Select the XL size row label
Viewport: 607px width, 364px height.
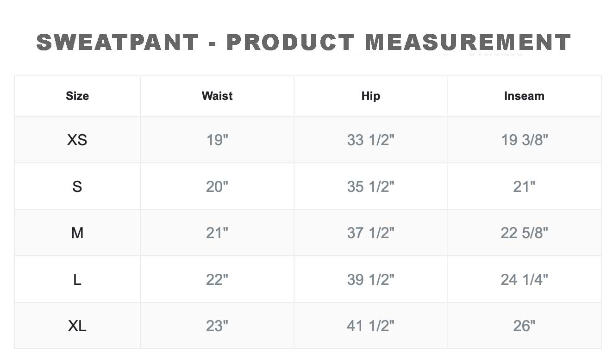point(77,326)
